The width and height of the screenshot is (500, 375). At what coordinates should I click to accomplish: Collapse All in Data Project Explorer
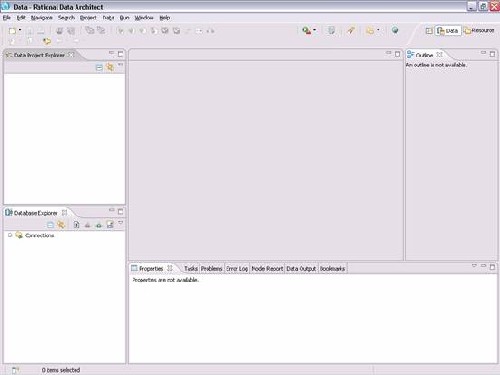point(99,68)
